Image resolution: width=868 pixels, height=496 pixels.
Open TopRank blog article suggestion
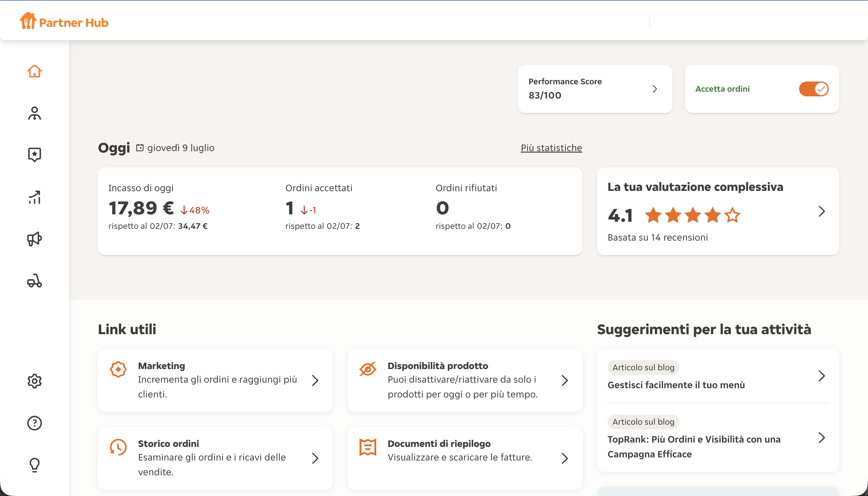point(718,438)
